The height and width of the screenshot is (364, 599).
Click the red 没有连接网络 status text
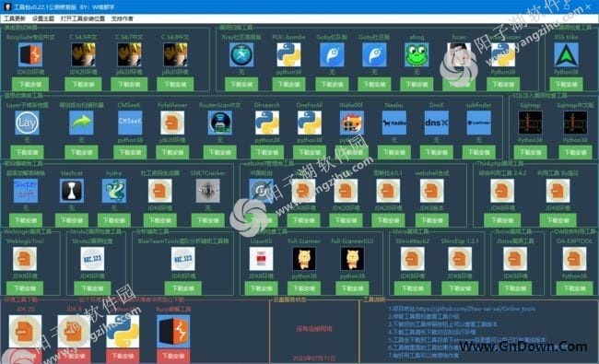click(314, 328)
